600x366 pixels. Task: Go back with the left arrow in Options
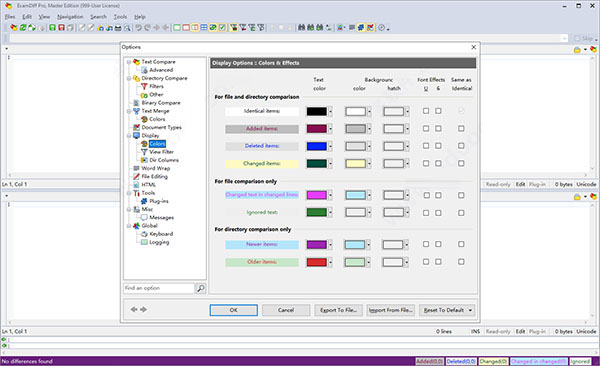click(x=134, y=309)
